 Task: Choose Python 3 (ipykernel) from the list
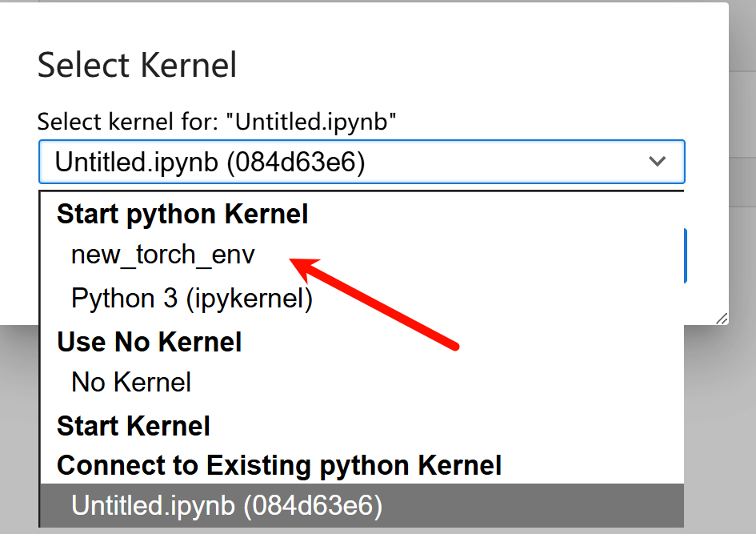(362, 298)
